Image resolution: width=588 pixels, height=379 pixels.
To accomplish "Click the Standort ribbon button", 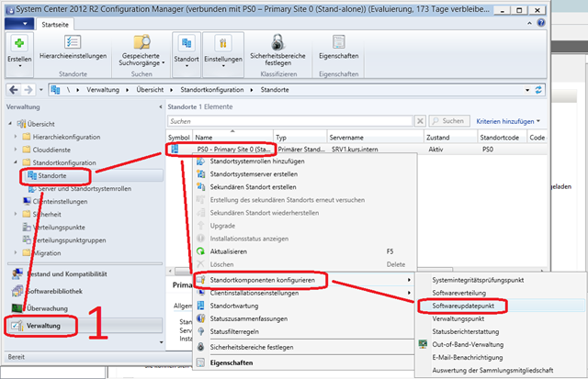I will pyautogui.click(x=187, y=53).
